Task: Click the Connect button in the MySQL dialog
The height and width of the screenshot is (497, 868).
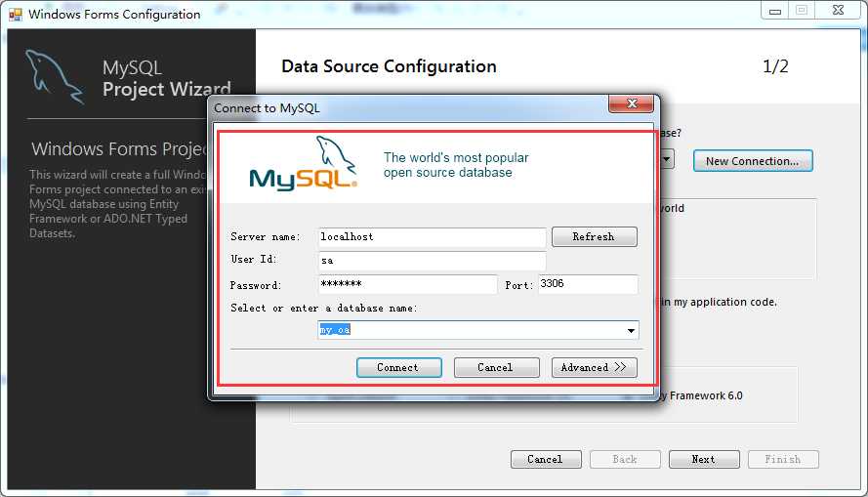Action: point(399,367)
